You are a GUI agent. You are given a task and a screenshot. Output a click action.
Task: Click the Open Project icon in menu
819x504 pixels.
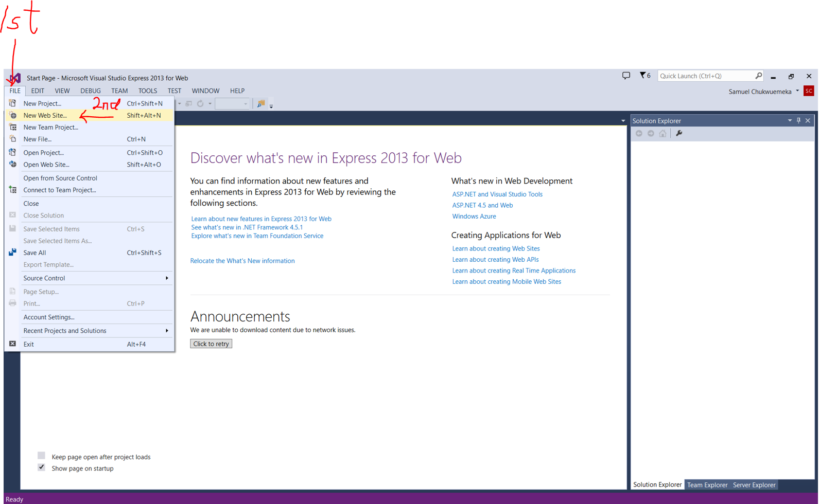pos(12,152)
